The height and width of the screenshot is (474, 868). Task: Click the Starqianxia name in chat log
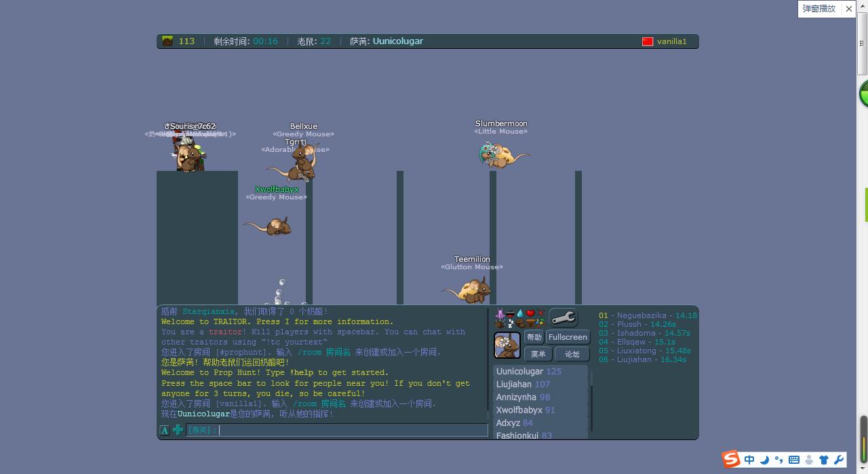point(208,312)
